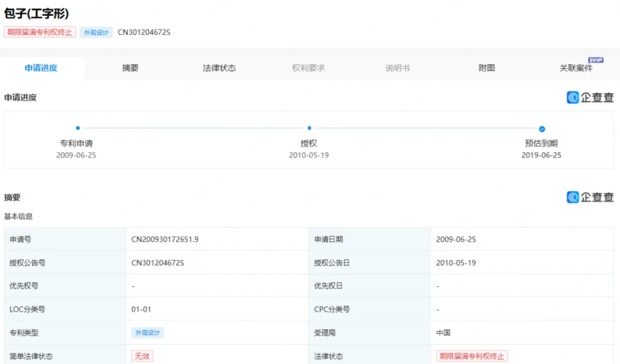Click the 期限届满专利权终止 tag in 法律状态 row
This screenshot has width=620, height=364.
472,356
